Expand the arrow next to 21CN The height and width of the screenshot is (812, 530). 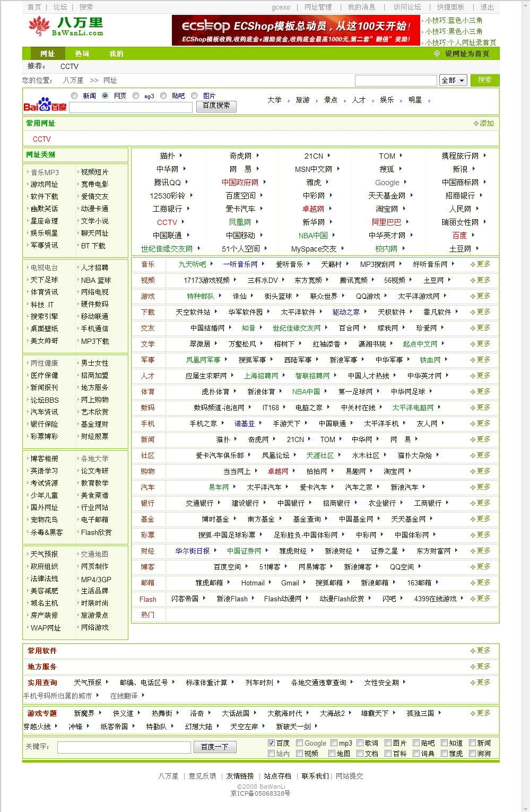[329, 156]
